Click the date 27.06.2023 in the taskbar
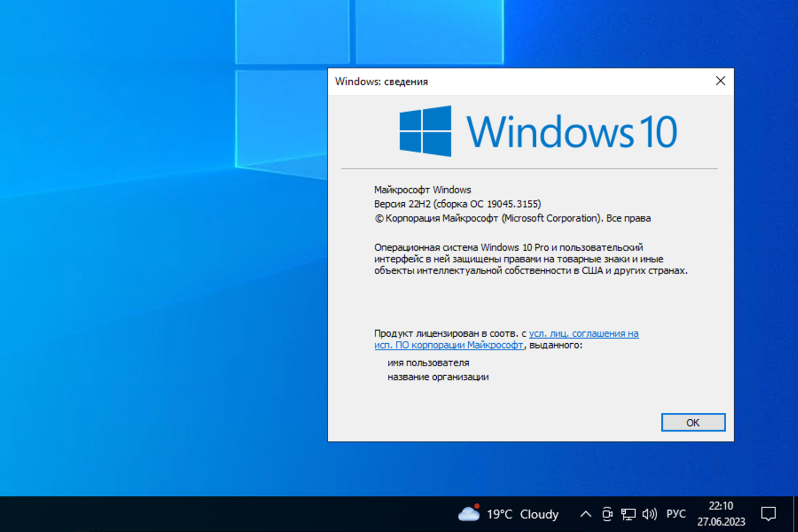798x532 pixels. pos(722,522)
